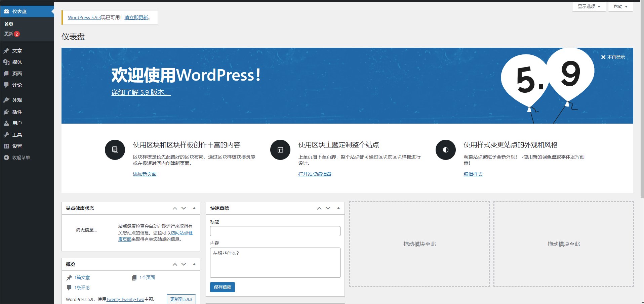Image resolution: width=644 pixels, height=304 pixels.
Task: Collapse the 站点健康状态 panel
Action: point(194,208)
